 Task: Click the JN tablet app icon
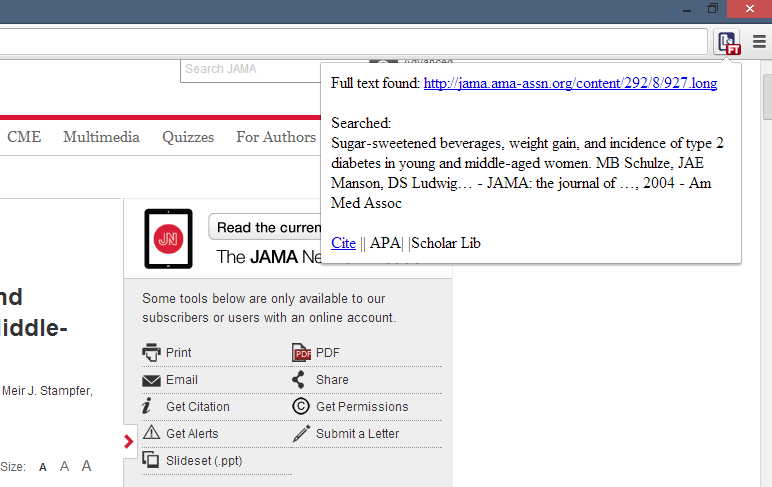[168, 239]
